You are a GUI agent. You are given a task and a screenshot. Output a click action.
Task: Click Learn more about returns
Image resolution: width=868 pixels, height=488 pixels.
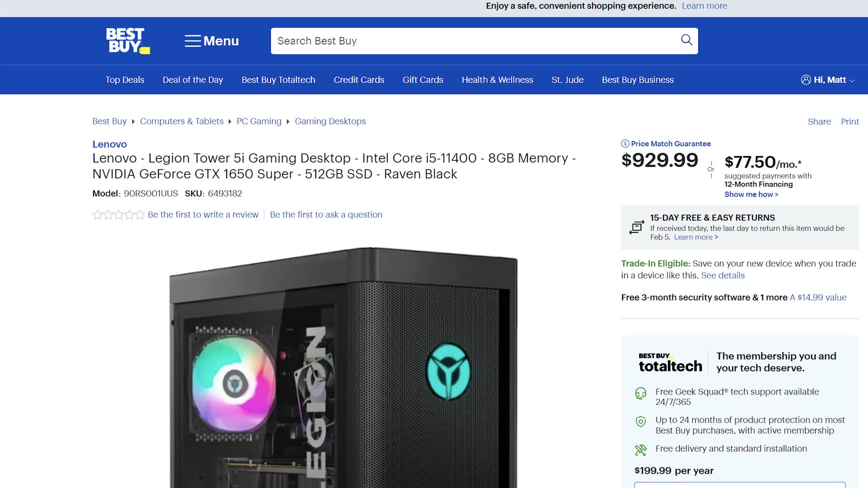click(x=696, y=237)
